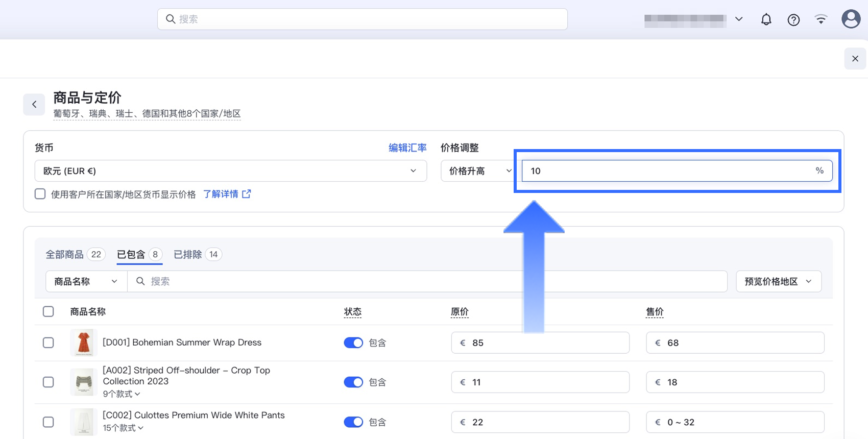The width and height of the screenshot is (868, 439).
Task: Toggle the 包含 switch for Culottes Wide White Pants
Action: pyautogui.click(x=353, y=422)
